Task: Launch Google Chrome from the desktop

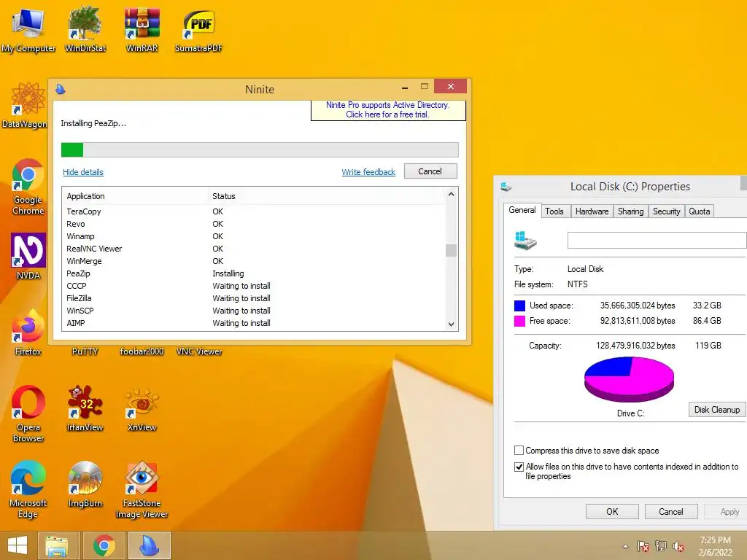Action: tap(28, 187)
